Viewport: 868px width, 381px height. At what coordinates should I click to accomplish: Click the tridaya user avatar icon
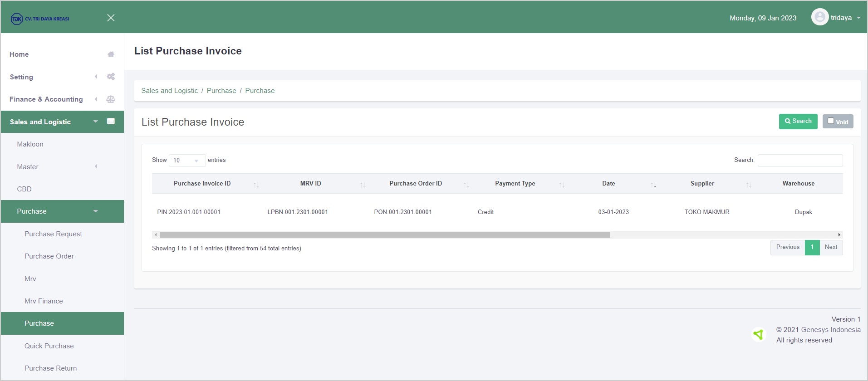point(819,17)
